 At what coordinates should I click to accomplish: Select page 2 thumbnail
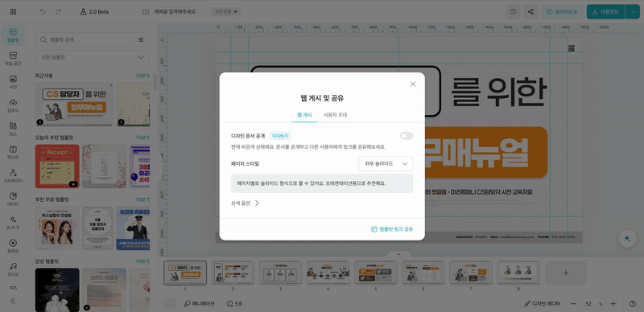click(x=233, y=273)
